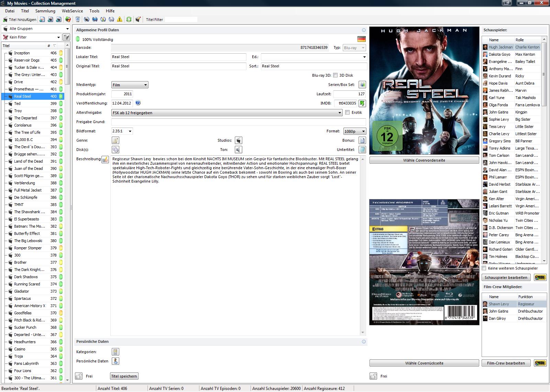Open the Untertitel notepad icon
The height and width of the screenshot is (392, 550).
click(x=362, y=150)
